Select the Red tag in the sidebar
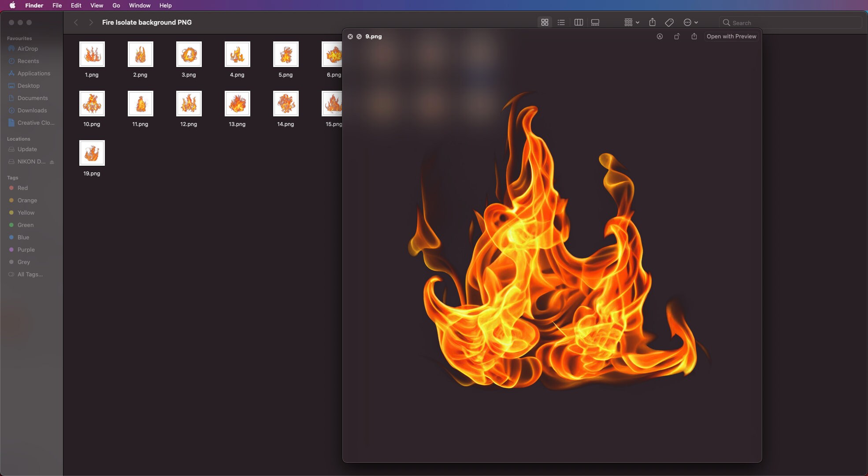The height and width of the screenshot is (476, 868). [23, 188]
